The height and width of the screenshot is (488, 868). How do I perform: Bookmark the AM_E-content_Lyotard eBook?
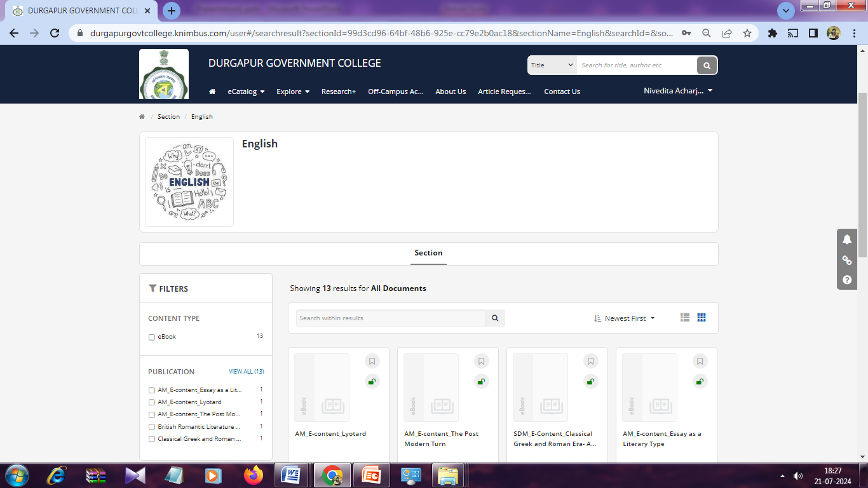(372, 362)
